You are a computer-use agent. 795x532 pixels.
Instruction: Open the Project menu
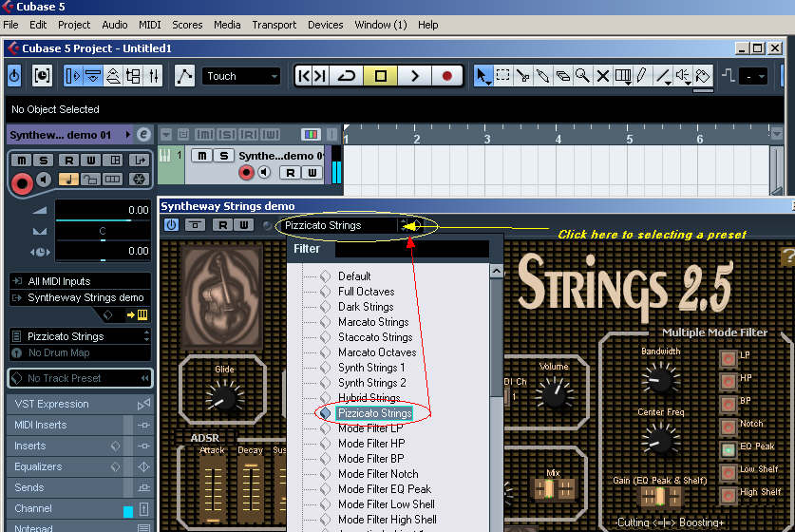(74, 25)
